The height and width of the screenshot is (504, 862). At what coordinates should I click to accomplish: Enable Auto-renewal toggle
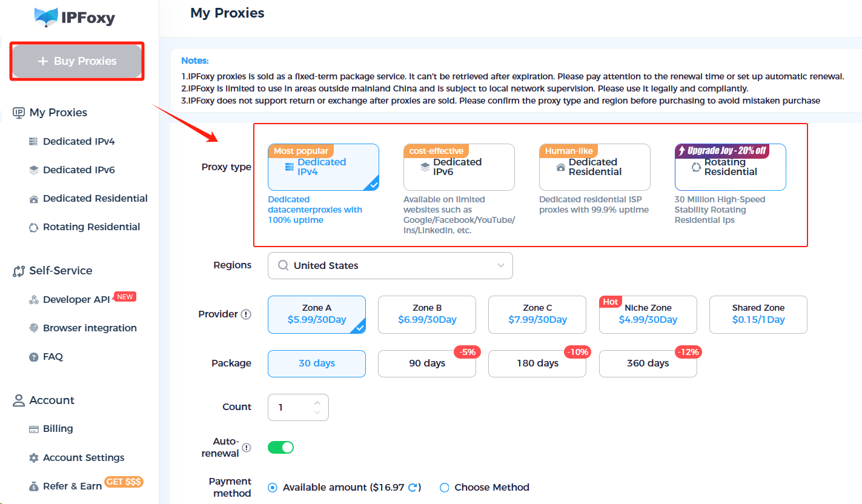280,446
